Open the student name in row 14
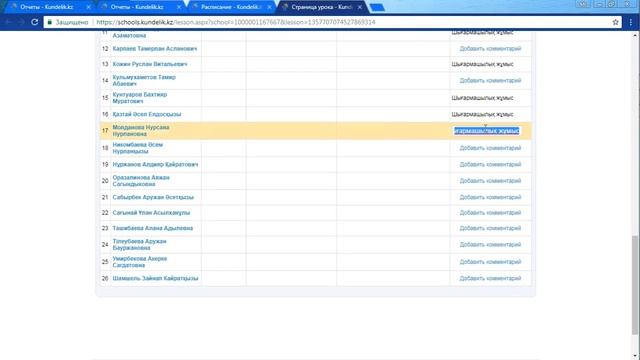 pyautogui.click(x=144, y=80)
